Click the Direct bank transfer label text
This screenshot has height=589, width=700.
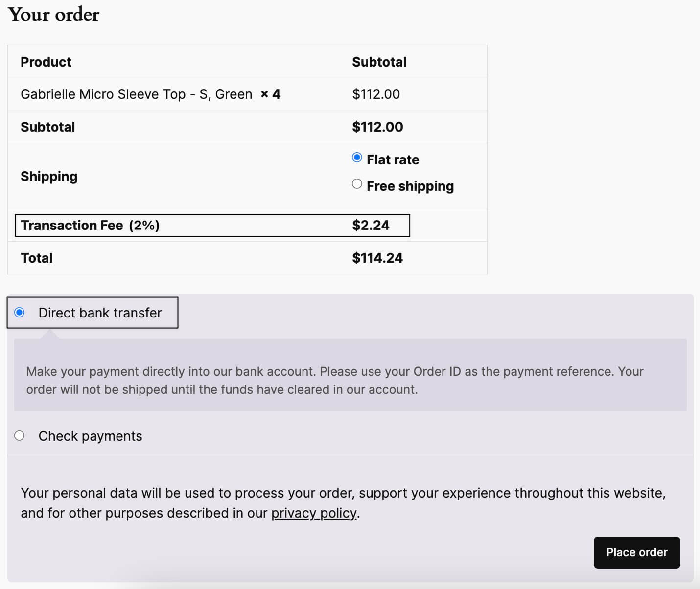tap(100, 313)
